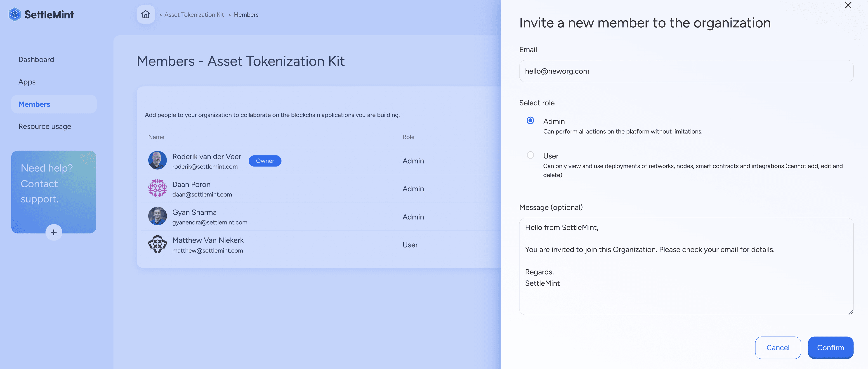Click the Need help Contact support card
Screen dimensions: 868x369
(54, 192)
